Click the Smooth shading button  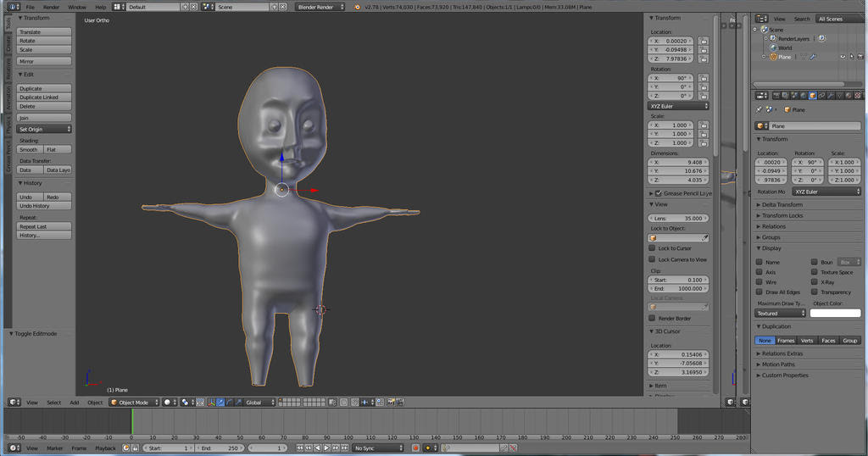coord(30,149)
